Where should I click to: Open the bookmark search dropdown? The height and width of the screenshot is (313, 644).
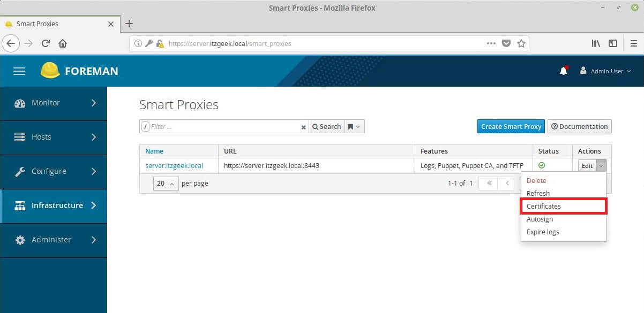[354, 126]
